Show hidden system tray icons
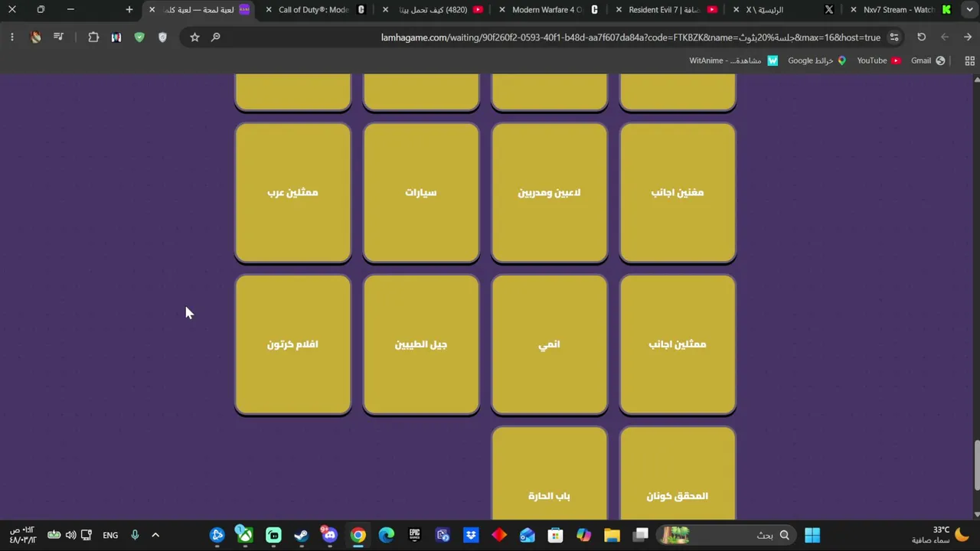The image size is (980, 551). [155, 535]
